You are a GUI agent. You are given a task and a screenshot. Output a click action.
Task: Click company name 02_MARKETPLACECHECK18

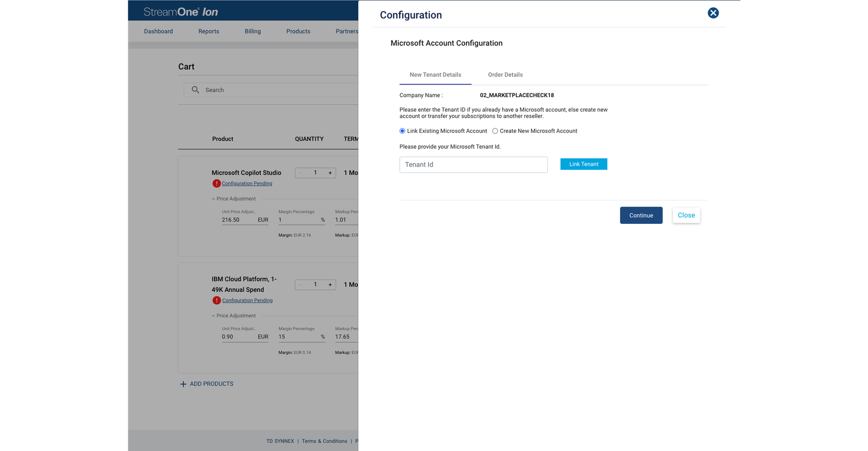517,95
